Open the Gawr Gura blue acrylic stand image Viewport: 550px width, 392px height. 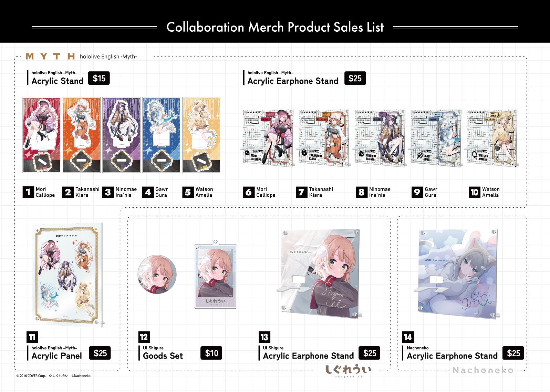(162, 135)
